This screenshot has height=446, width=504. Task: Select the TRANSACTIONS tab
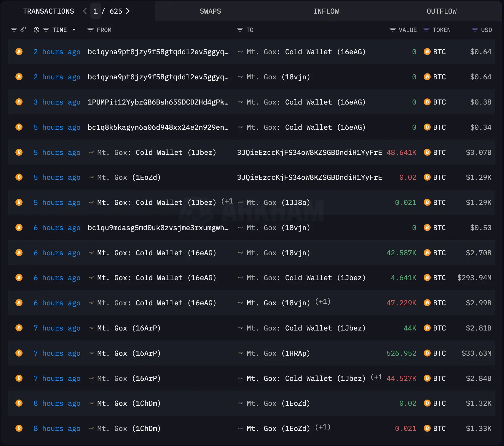tap(48, 11)
